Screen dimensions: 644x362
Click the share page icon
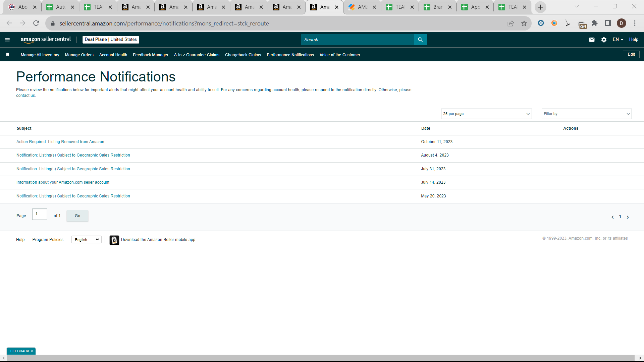click(x=511, y=23)
